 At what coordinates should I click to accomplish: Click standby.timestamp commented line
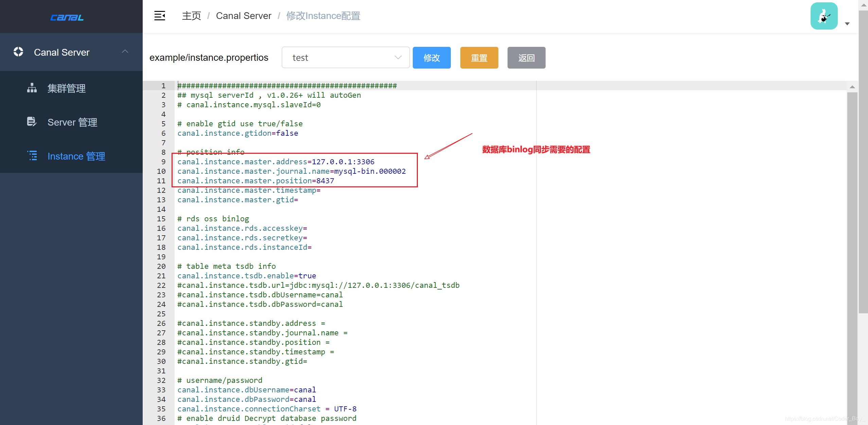(x=256, y=352)
